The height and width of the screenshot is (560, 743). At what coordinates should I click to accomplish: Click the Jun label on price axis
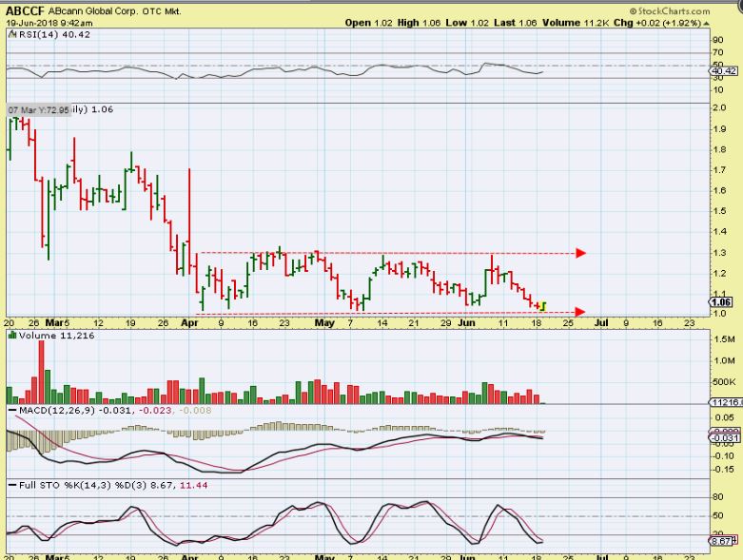pos(467,323)
